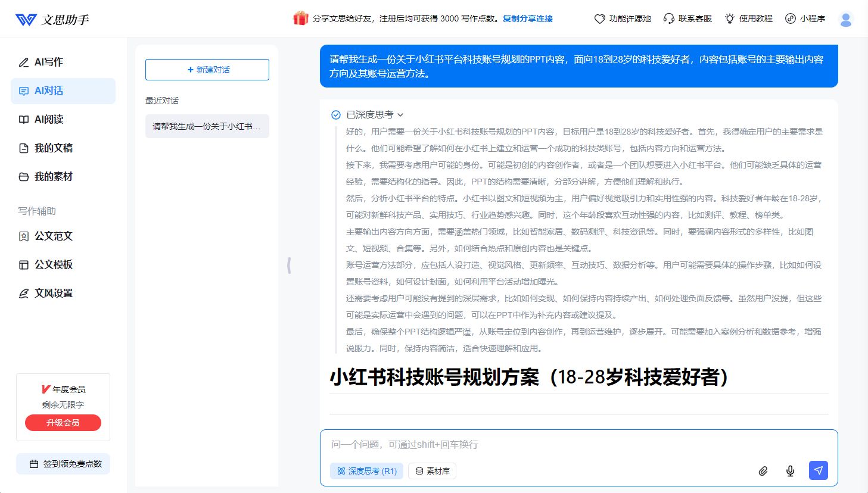This screenshot has height=493, width=868.
Task: Click the check circle icon beside 已深度思考
Action: pyautogui.click(x=336, y=115)
